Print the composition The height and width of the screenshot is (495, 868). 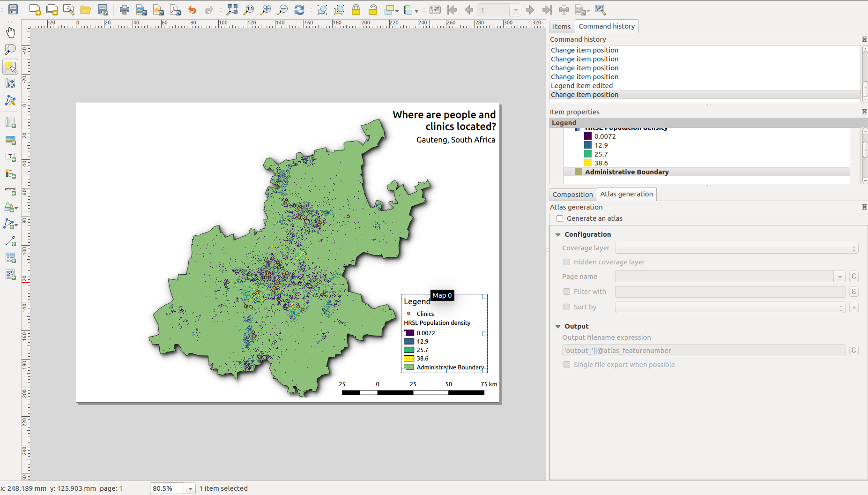pos(125,9)
